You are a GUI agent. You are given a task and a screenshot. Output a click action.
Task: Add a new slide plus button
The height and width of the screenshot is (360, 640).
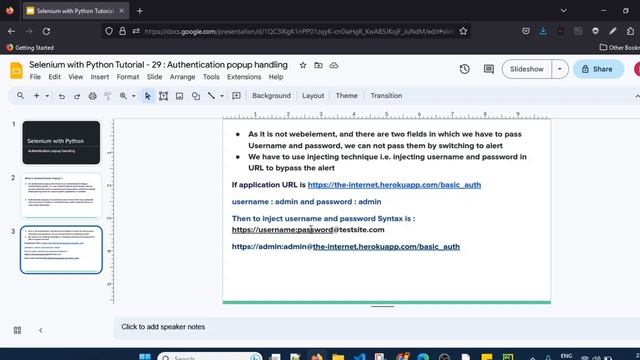tap(36, 96)
